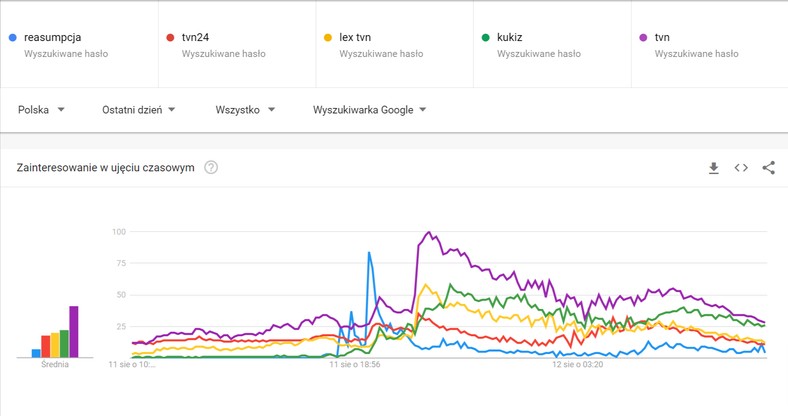Image resolution: width=788 pixels, height=416 pixels.
Task: Open help for Zainteresowanie w ujęciu czasowym
Action: coord(211,168)
